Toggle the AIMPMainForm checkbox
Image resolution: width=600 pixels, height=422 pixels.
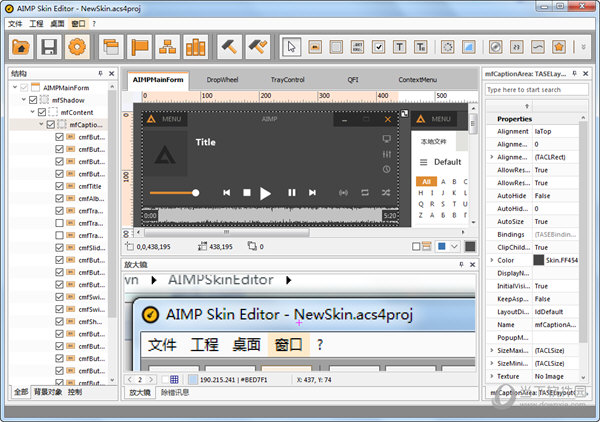(24, 88)
